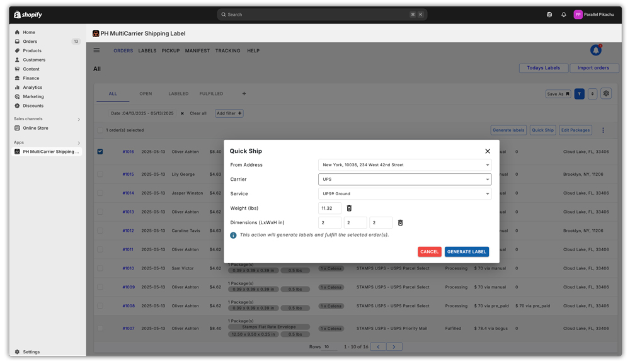This screenshot has width=630, height=364.
Task: Click the Weight (lbs) input field
Action: pos(329,208)
